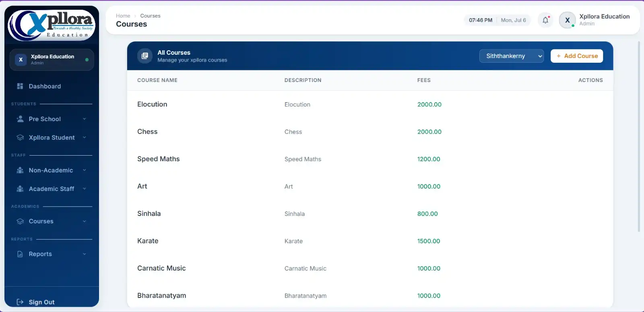Click the Reports document icon

click(20, 254)
